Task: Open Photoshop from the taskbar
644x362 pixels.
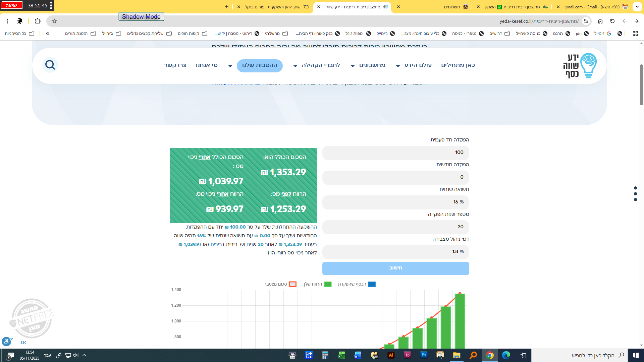Action: tap(424, 355)
